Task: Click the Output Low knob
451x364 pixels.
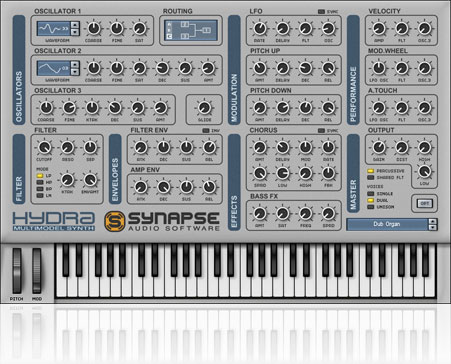Action: coord(424,171)
